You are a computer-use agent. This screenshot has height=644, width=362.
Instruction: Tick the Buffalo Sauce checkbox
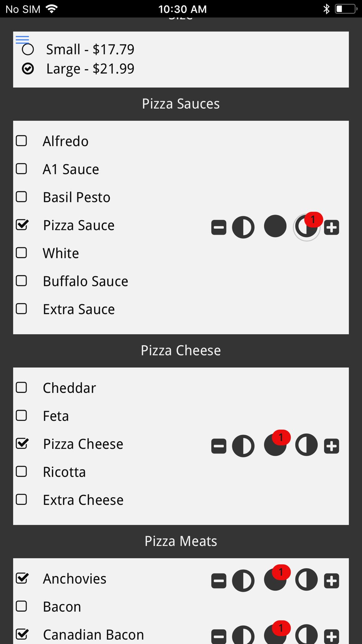pos(22,281)
